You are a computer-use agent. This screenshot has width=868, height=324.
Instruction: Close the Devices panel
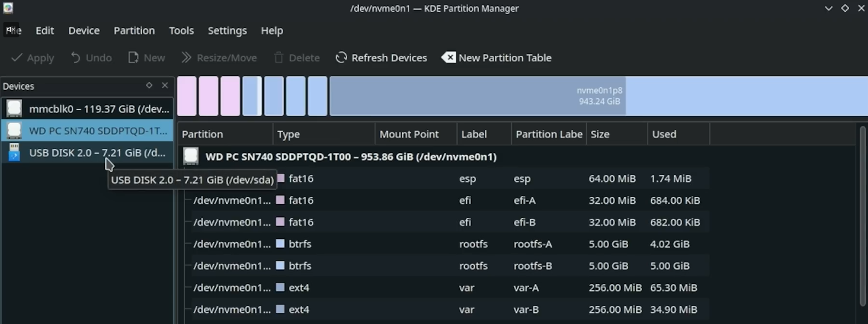pyautogui.click(x=165, y=85)
